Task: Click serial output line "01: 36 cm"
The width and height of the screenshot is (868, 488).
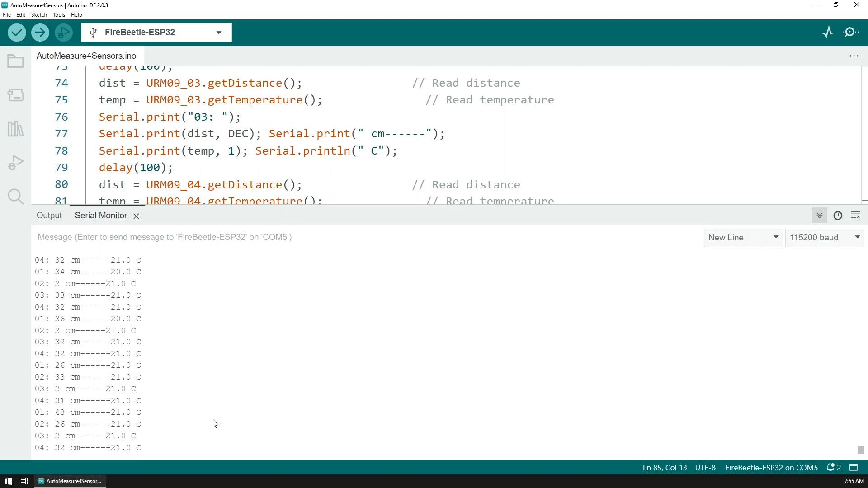Action: pyautogui.click(x=88, y=319)
